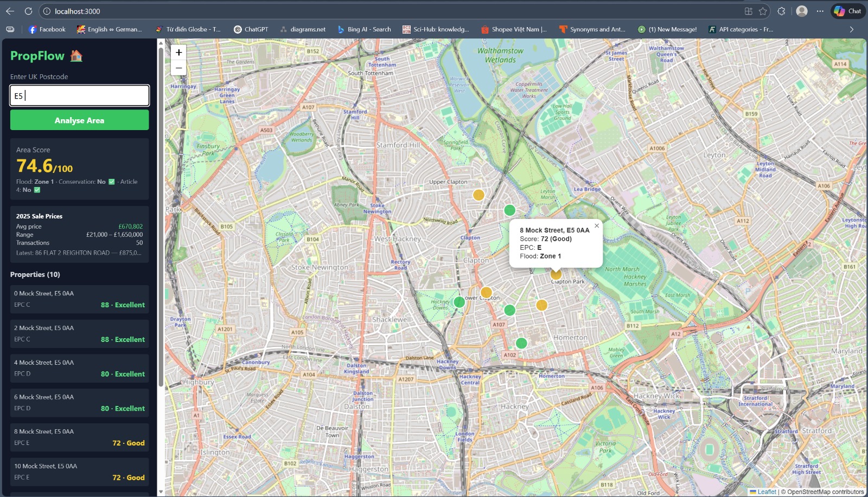The width and height of the screenshot is (868, 497).
Task: Bookmark this page with the star icon
Action: click(763, 11)
